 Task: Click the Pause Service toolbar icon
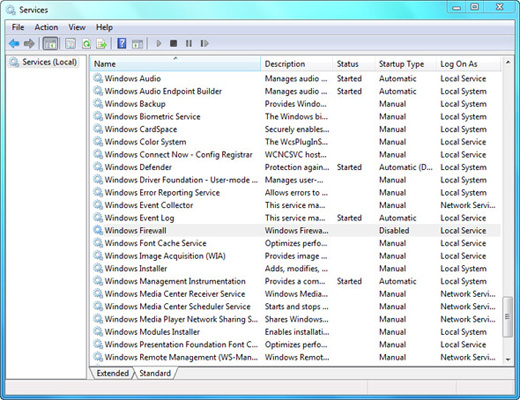point(189,43)
